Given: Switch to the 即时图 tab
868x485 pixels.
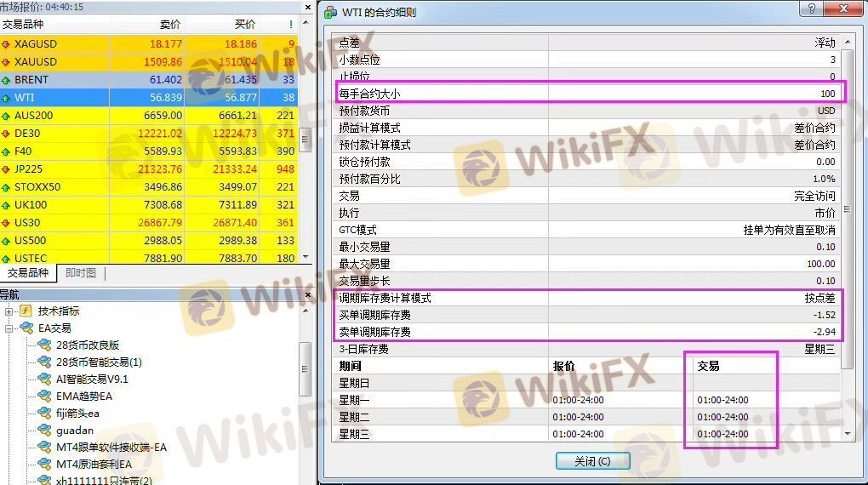Looking at the screenshot, I should coord(80,273).
